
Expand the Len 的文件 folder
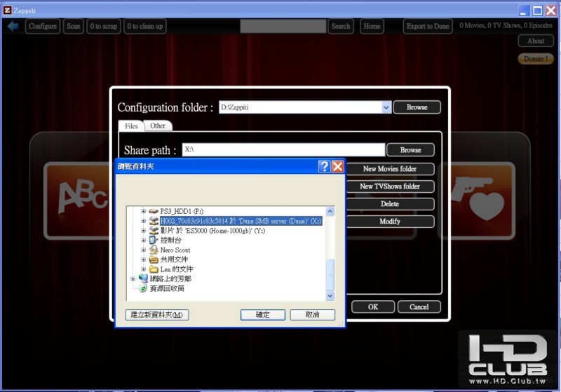[x=144, y=269]
